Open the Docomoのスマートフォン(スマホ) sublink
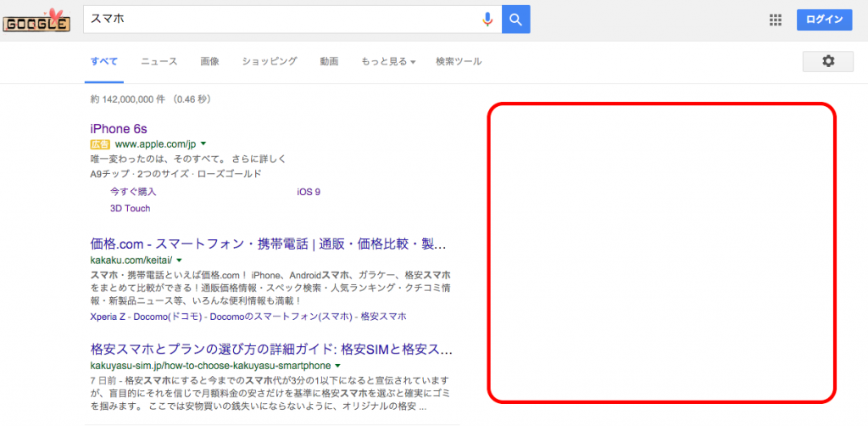 pyautogui.click(x=280, y=317)
